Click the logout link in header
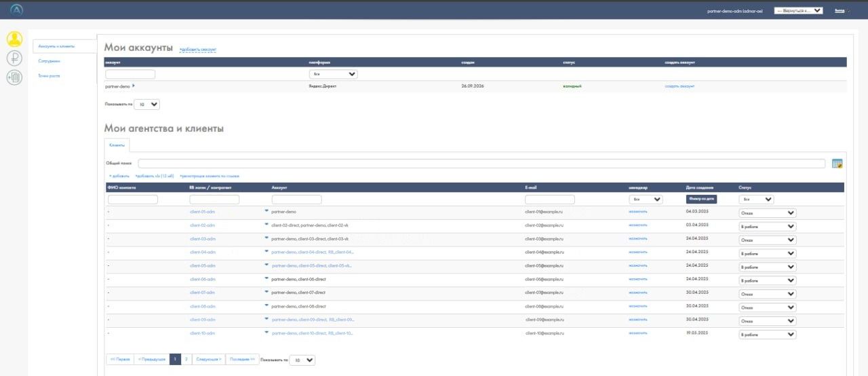 coord(840,10)
